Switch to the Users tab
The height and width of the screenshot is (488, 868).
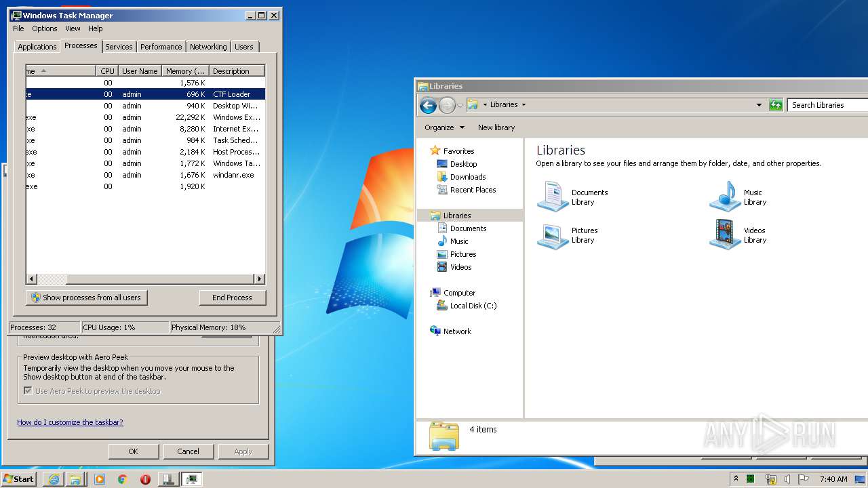(x=244, y=47)
